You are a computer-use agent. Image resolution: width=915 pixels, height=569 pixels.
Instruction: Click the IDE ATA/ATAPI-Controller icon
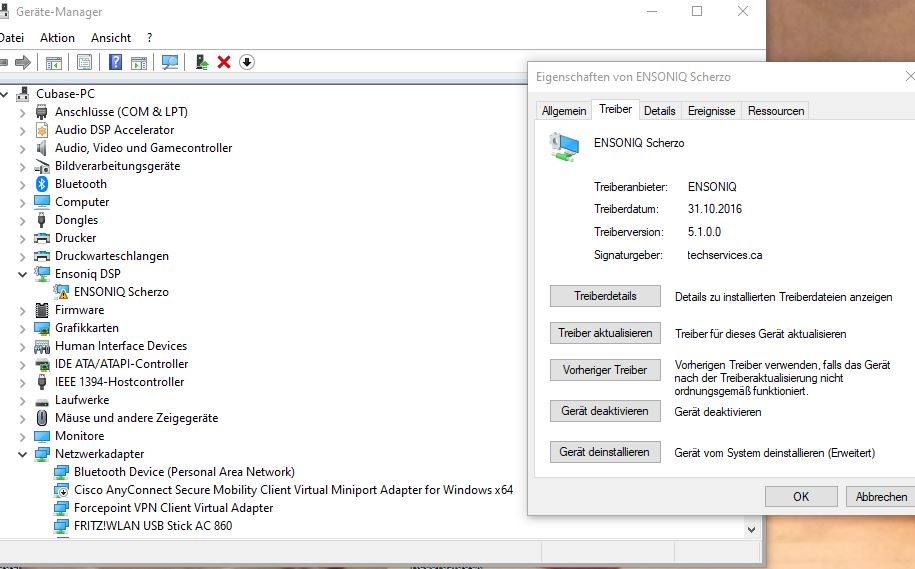(x=42, y=365)
